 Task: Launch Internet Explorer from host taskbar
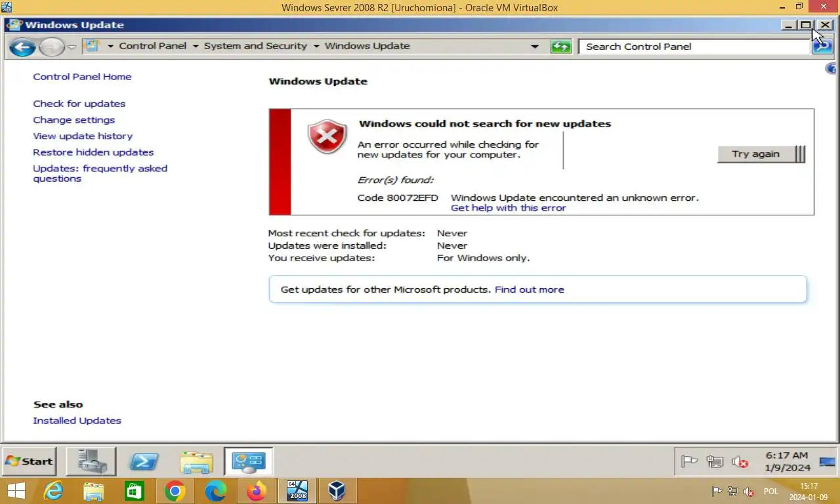click(x=53, y=491)
